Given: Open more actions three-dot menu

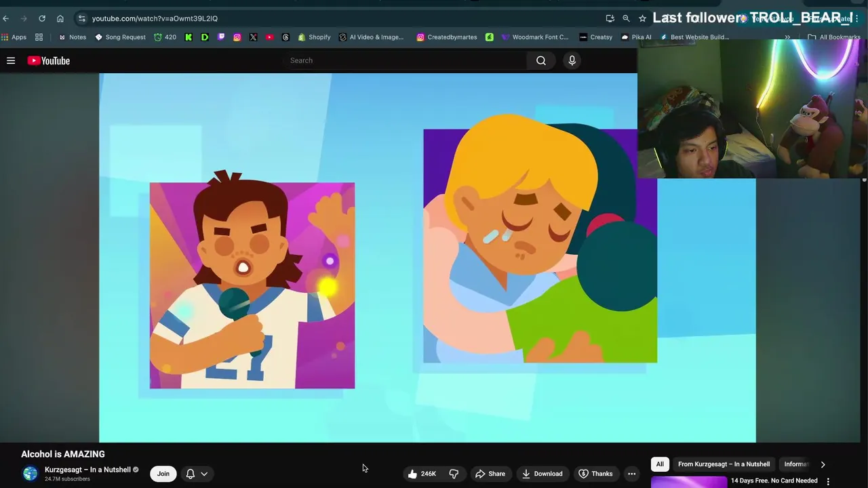Looking at the screenshot, I should point(631,474).
